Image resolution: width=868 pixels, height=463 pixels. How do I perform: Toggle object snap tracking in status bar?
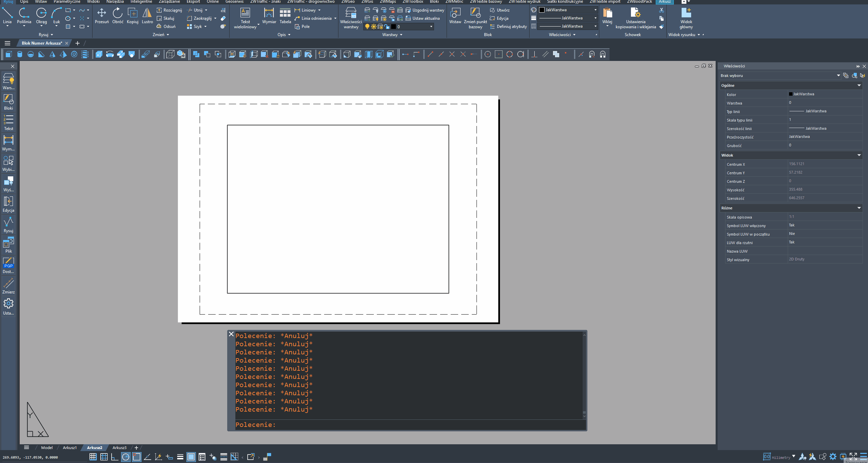(x=147, y=457)
